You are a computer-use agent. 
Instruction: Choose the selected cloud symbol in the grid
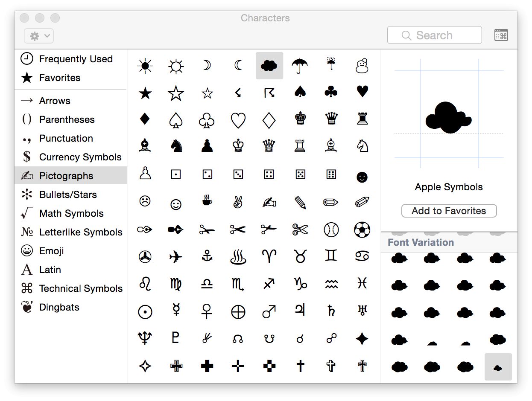[x=269, y=66]
